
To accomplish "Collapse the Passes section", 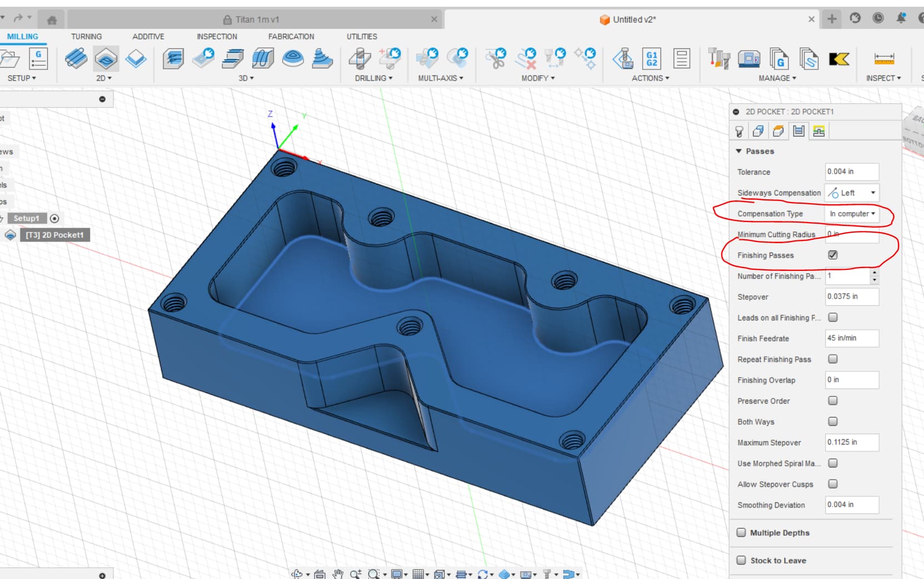I will coord(739,151).
